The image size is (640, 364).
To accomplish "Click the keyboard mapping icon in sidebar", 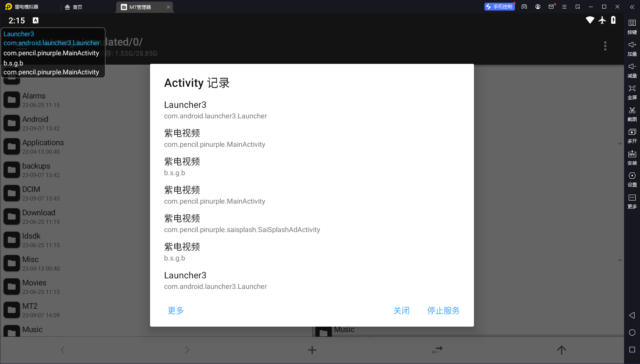I will click(x=632, y=23).
